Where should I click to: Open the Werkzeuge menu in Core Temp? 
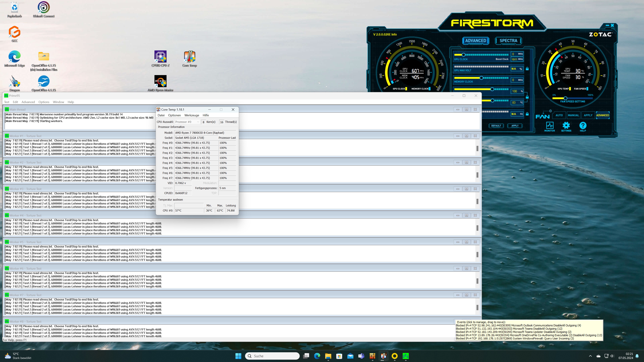point(192,115)
